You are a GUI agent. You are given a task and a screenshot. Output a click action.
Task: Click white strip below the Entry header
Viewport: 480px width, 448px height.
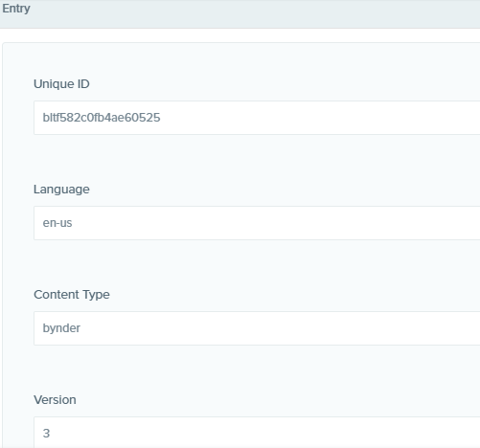pyautogui.click(x=240, y=35)
